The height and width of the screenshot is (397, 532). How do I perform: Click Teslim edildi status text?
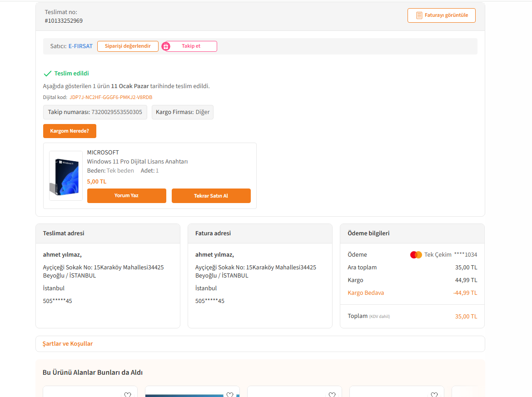[x=72, y=73]
